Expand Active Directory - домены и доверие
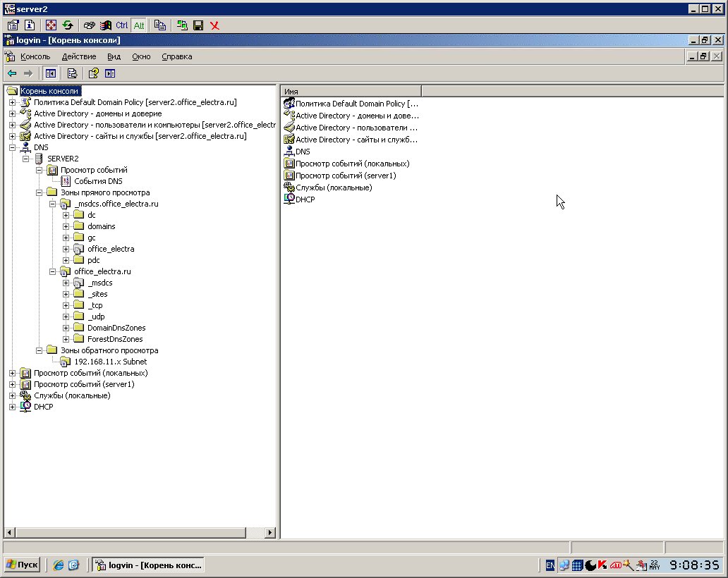The image size is (728, 578). click(13, 113)
